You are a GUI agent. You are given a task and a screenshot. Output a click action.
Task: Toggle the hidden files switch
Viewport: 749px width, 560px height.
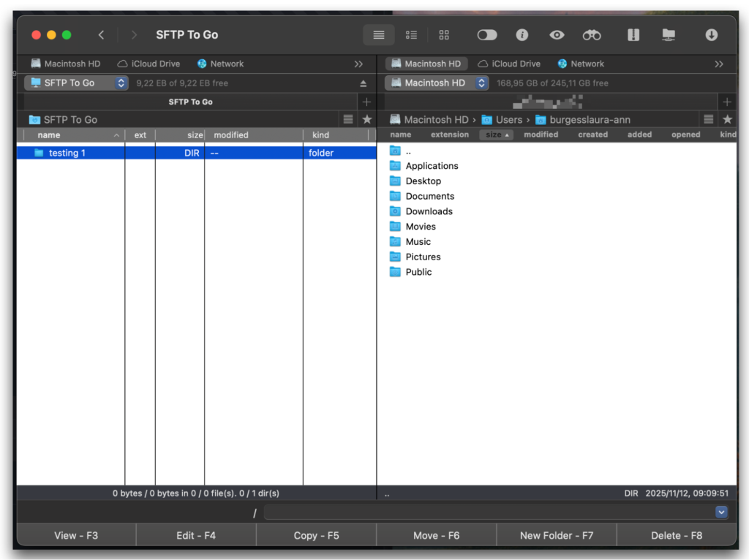click(x=486, y=35)
